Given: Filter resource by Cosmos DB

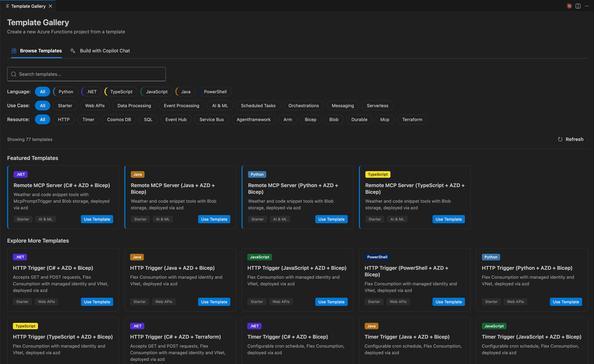Looking at the screenshot, I should [x=119, y=120].
